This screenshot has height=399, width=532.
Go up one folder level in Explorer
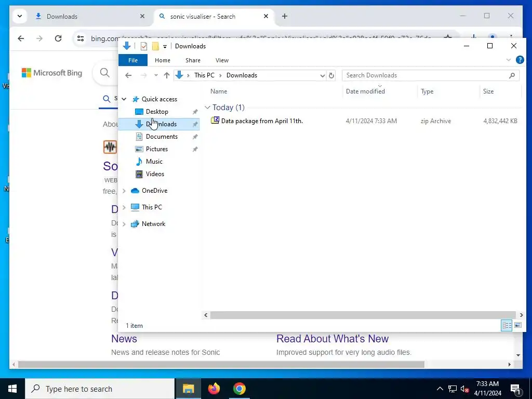pyautogui.click(x=167, y=75)
